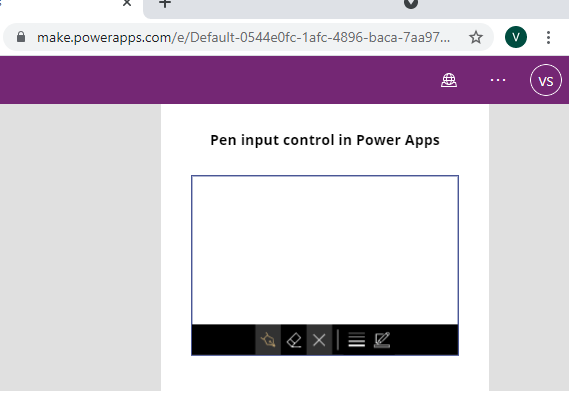Open Chrome three-dot menu
Image resolution: width=569 pixels, height=393 pixels.
(x=548, y=37)
